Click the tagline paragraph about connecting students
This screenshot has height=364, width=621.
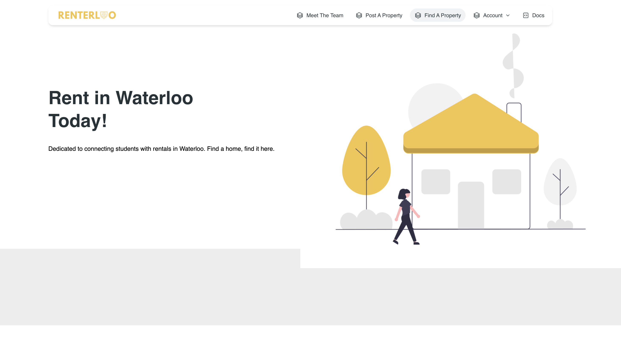(161, 149)
